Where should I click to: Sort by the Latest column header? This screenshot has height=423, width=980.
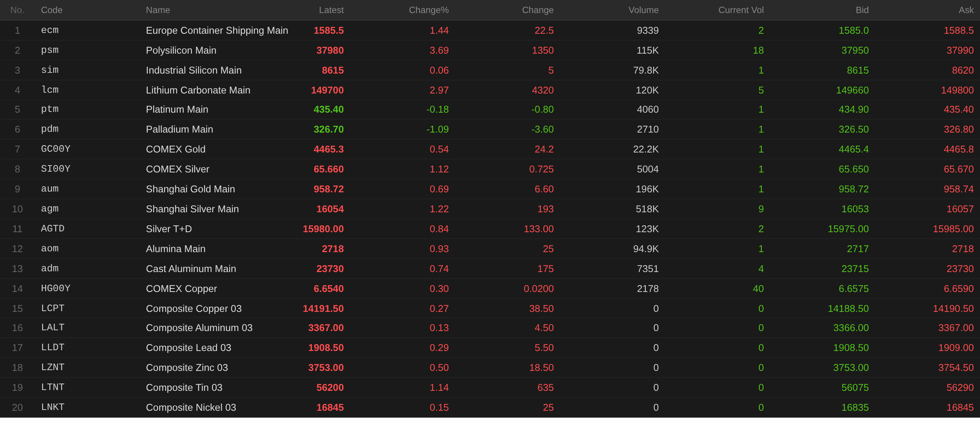pyautogui.click(x=331, y=10)
